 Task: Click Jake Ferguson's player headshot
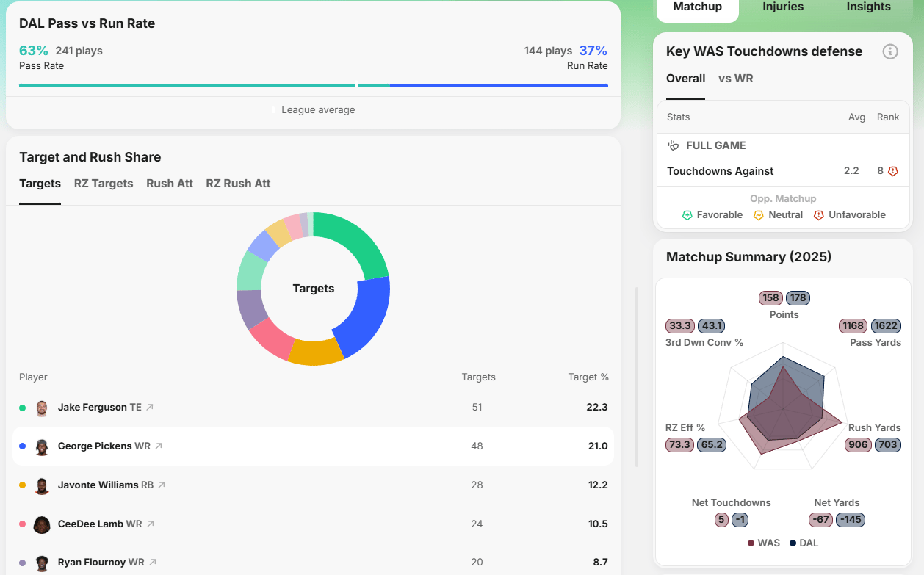(42, 408)
